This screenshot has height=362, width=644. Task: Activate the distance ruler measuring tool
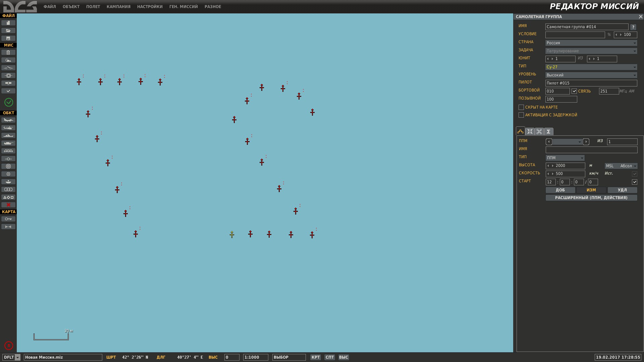coord(8,227)
